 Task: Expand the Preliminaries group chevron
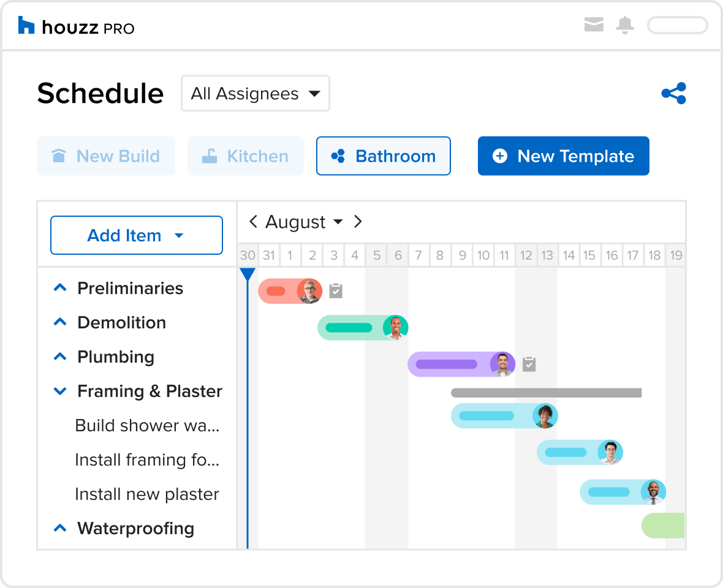click(60, 288)
